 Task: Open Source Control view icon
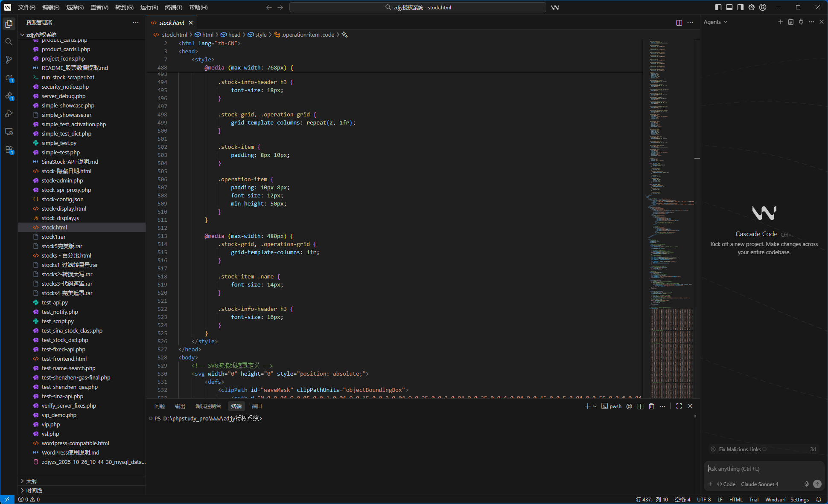(9, 60)
